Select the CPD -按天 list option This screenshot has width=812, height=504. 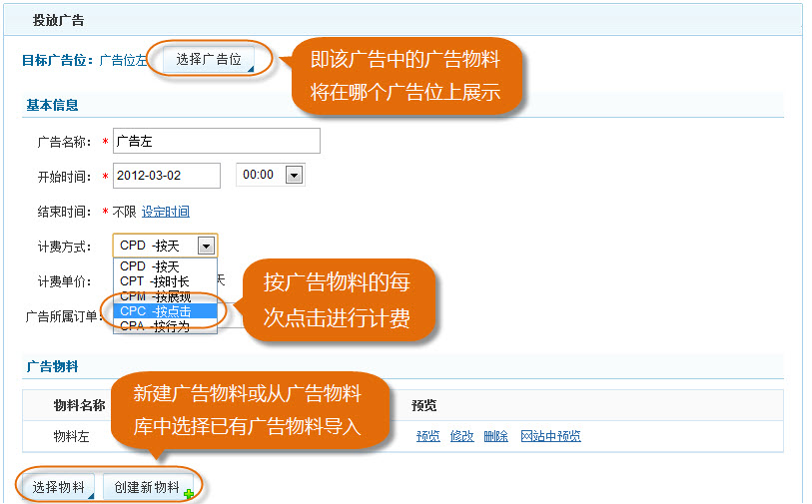tap(150, 266)
